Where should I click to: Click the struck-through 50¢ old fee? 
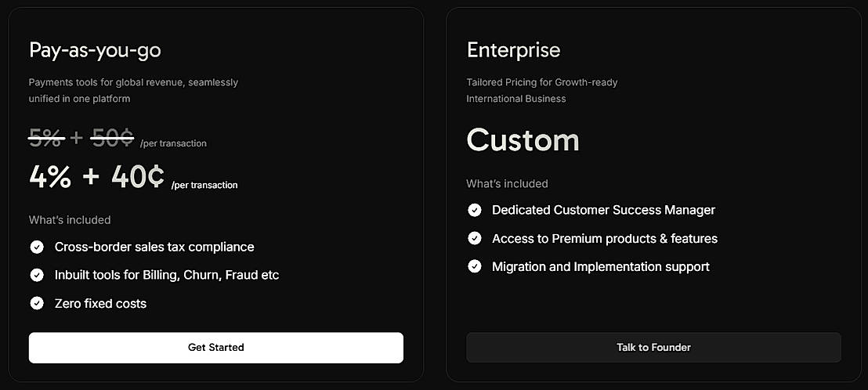click(x=112, y=139)
